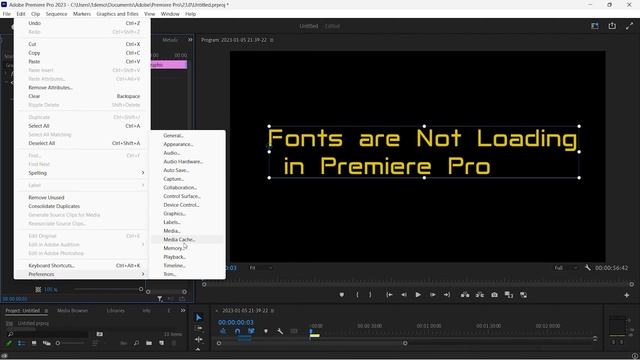This screenshot has width=640, height=360.
Task: Switch to Media Browser tab
Action: 72,311
